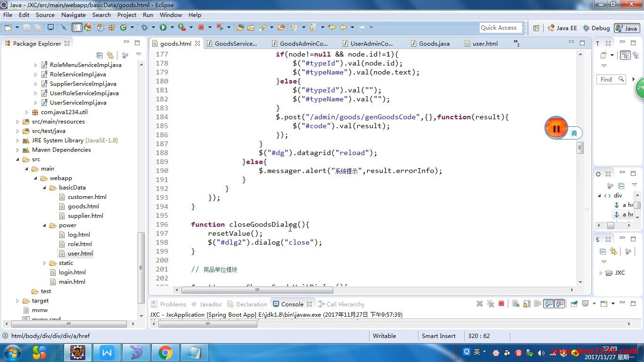Screen dimensions: 644x362
Task: Expand JXC project in bottom-right panel
Action: pos(601,273)
